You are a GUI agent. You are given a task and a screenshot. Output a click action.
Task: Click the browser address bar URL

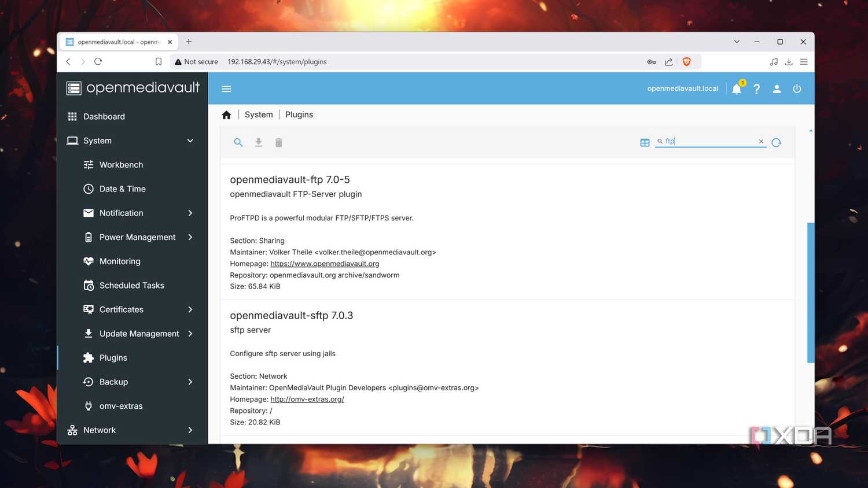tap(277, 62)
